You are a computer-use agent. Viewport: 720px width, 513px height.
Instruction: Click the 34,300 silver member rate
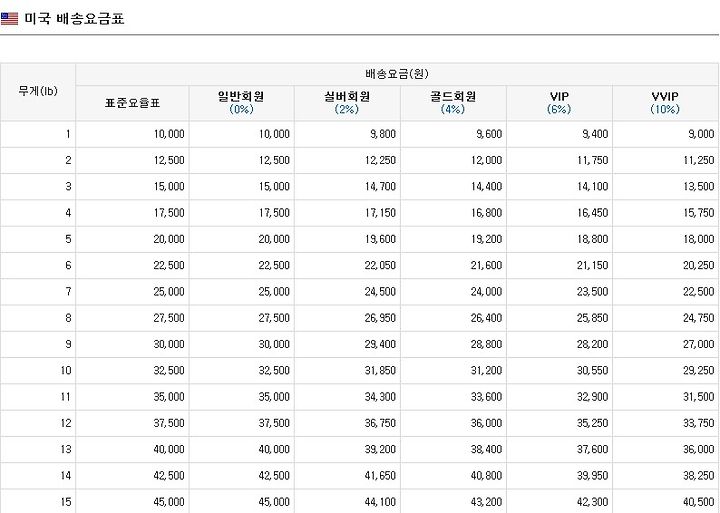coord(380,397)
